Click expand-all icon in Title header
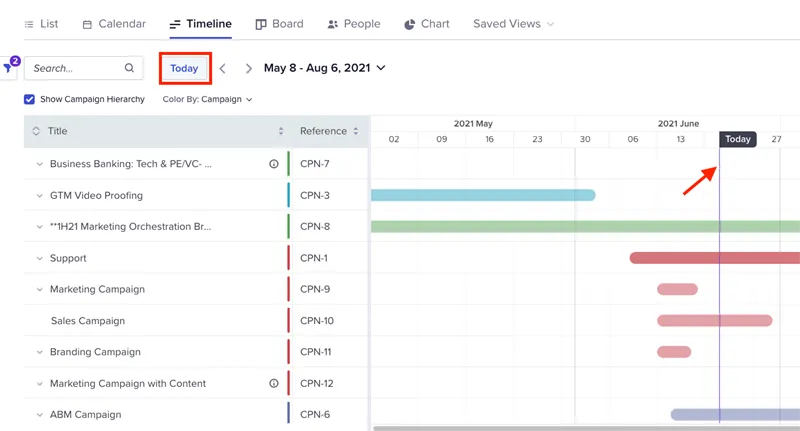800x431 pixels. point(36,131)
